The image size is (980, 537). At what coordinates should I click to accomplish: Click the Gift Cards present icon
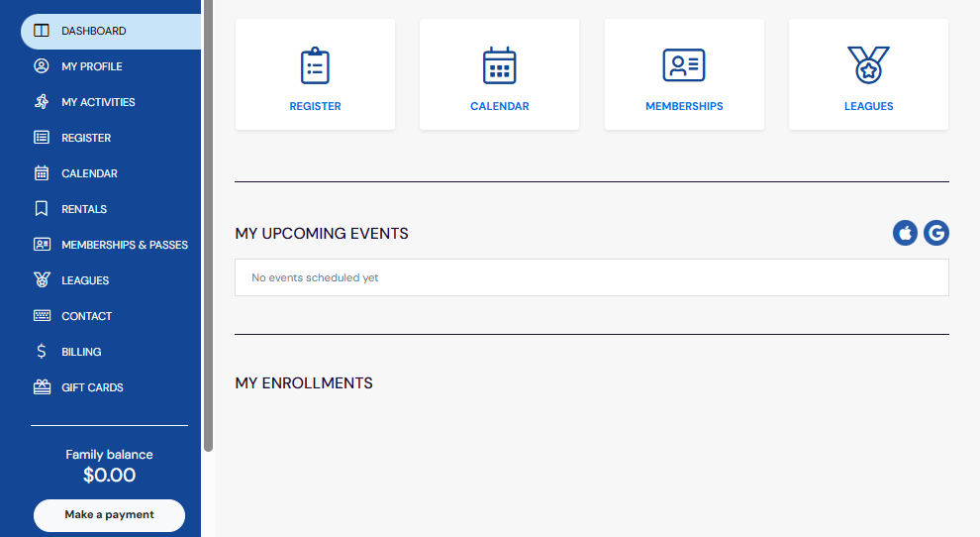(42, 387)
